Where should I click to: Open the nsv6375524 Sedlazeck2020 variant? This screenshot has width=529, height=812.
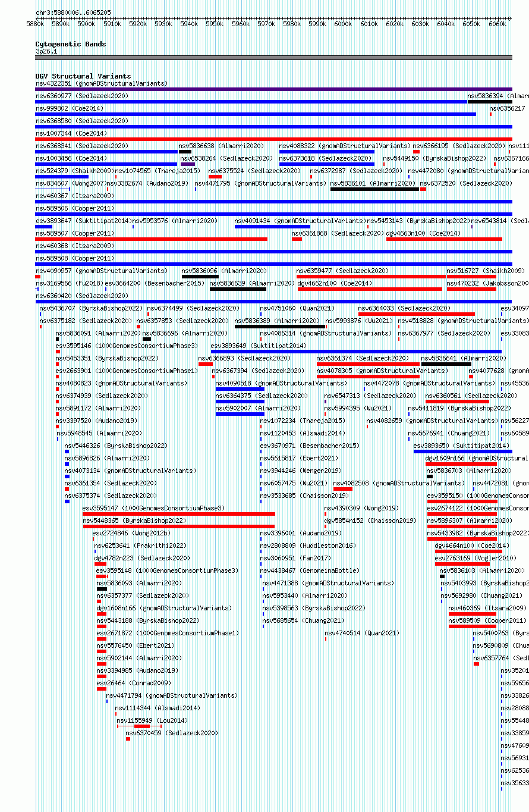[x=254, y=171]
